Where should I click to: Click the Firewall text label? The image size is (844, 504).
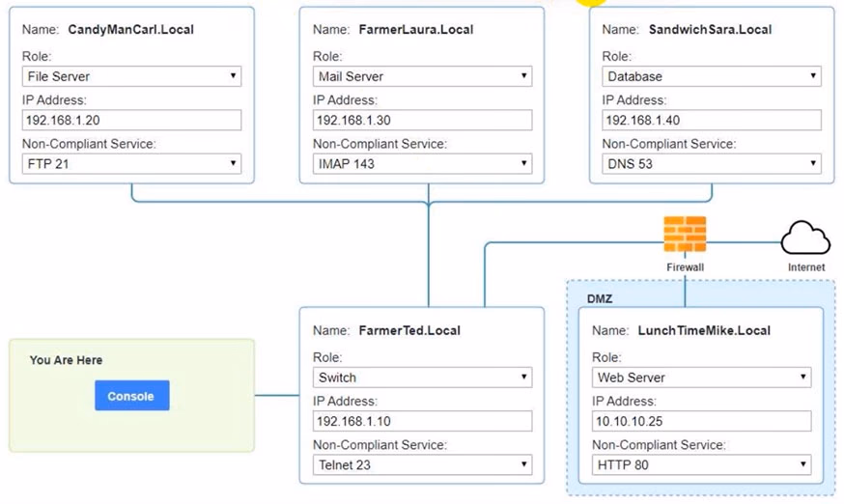[685, 267]
